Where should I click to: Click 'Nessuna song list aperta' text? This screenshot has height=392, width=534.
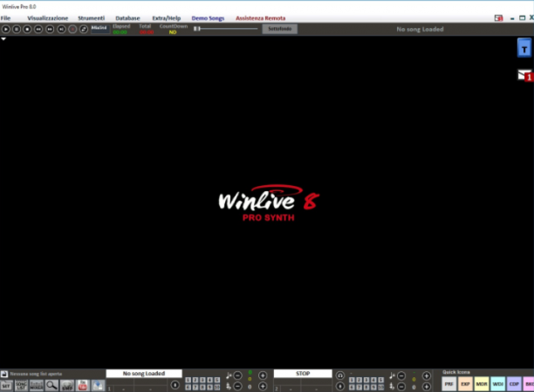pos(36,374)
